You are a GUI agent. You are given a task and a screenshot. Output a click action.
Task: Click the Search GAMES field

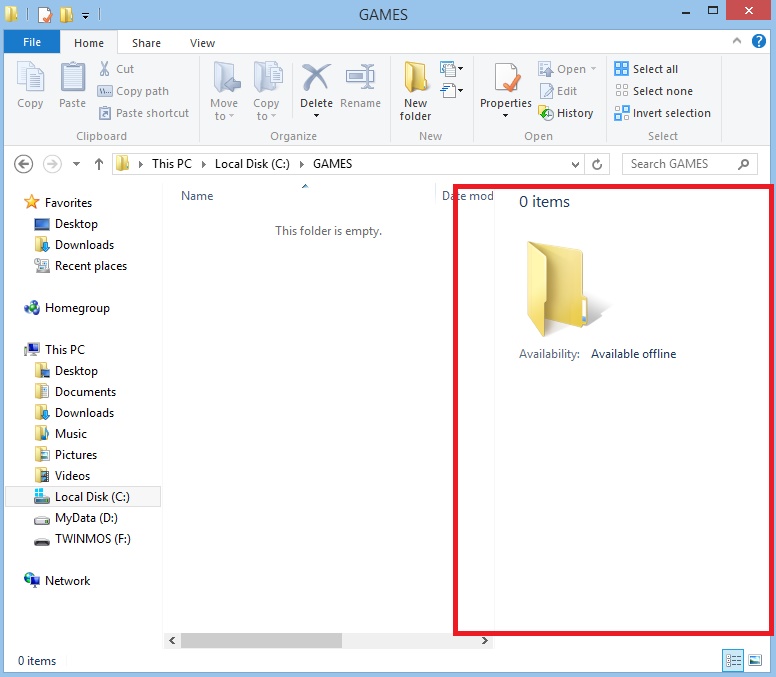tap(689, 164)
